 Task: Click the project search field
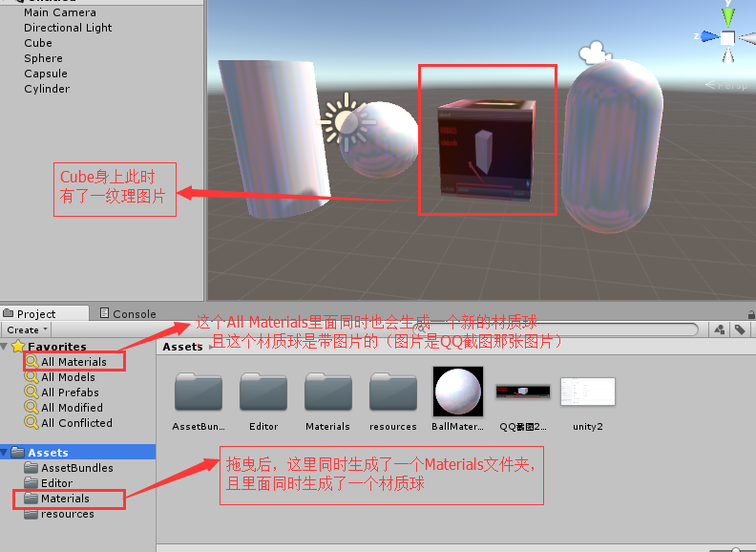555,330
